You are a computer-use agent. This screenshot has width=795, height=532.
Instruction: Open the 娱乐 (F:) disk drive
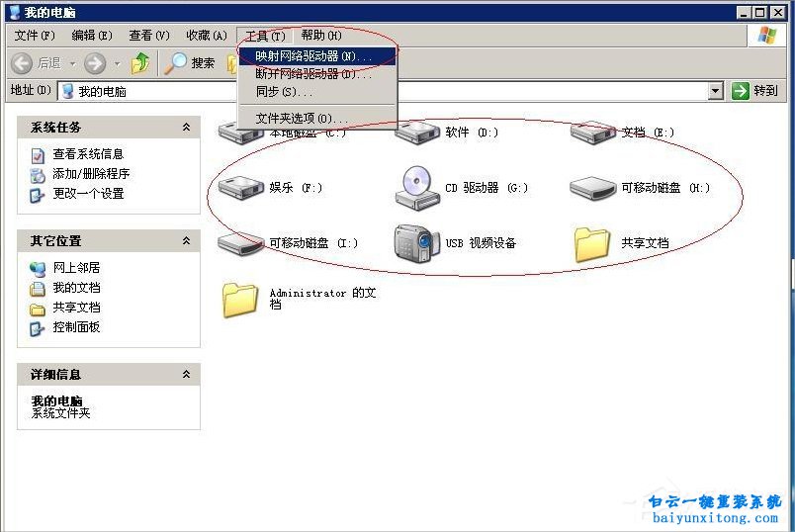[238, 187]
